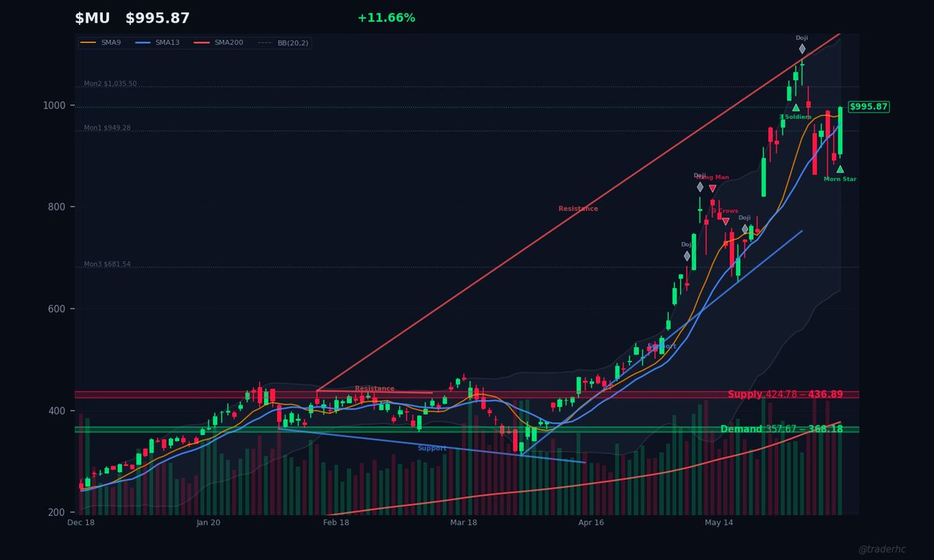Click the orange SMA9 legend line sample
This screenshot has width=934, height=560.
[x=89, y=43]
